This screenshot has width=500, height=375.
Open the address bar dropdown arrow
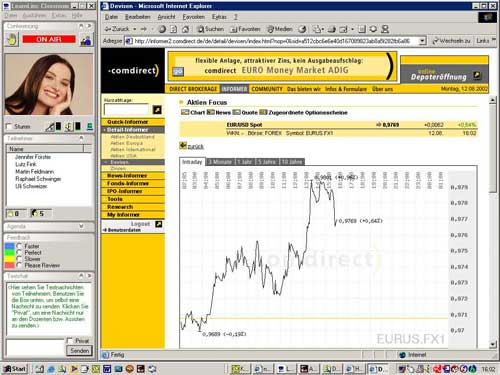[422, 41]
